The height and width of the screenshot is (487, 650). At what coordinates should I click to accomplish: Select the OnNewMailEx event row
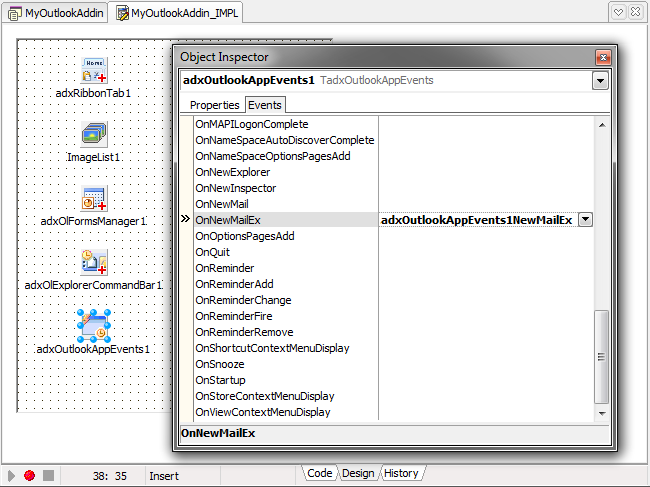(x=286, y=220)
